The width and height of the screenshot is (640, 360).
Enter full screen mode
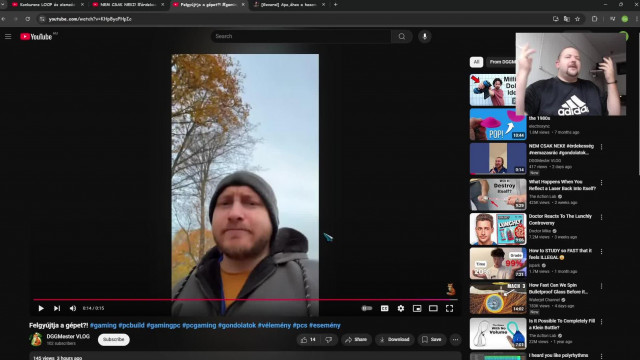449,308
